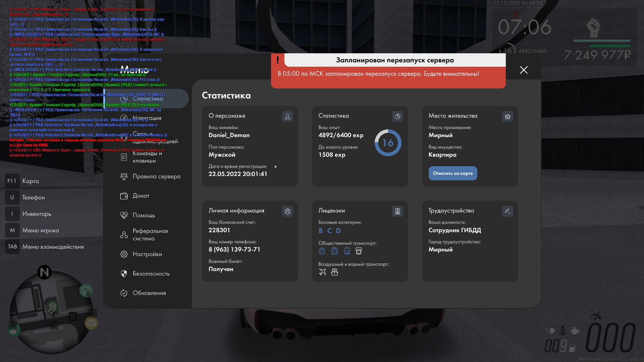Click the level 16 progress ring
This screenshot has width=644, height=362.
coord(388,143)
